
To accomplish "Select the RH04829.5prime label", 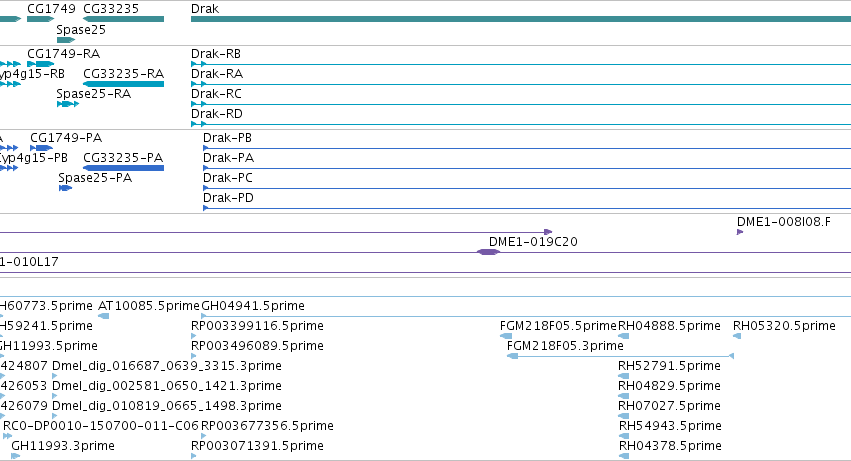I will (669, 387).
